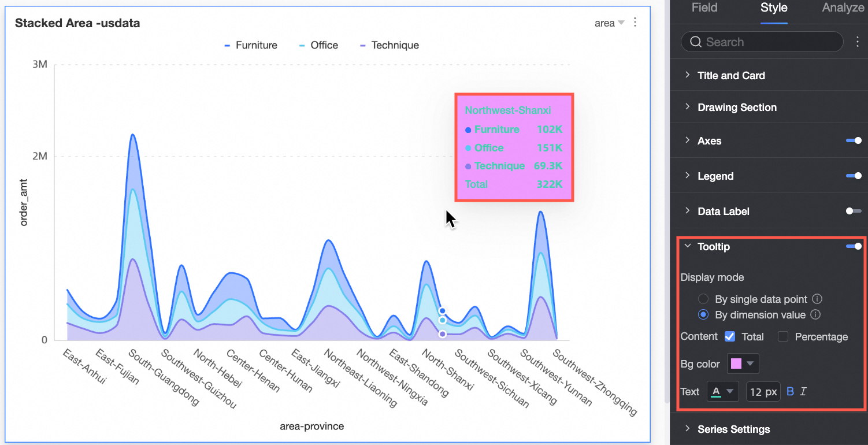Switch to the Field tab
Screen dimensions: 868x445
pyautogui.click(x=704, y=8)
